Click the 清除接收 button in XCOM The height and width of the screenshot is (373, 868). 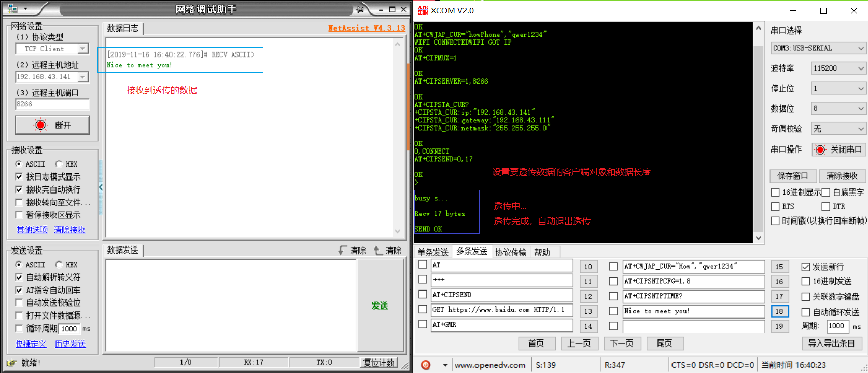[842, 176]
